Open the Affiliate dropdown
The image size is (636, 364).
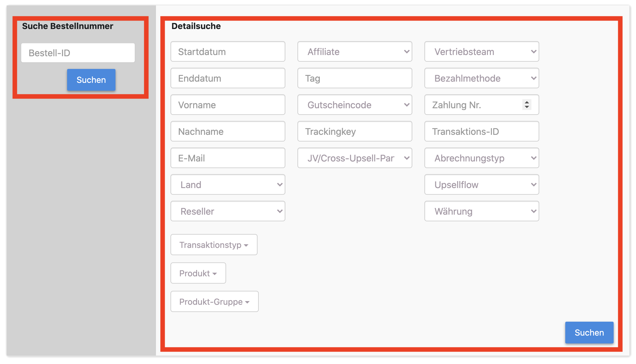click(x=355, y=52)
